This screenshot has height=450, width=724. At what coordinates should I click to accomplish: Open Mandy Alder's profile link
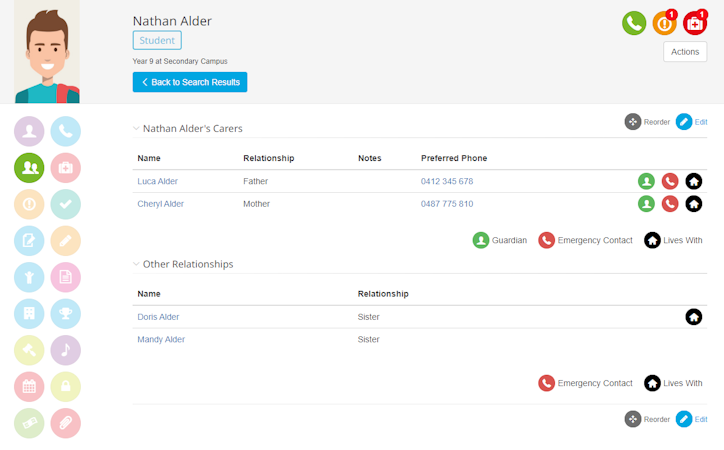pos(161,340)
